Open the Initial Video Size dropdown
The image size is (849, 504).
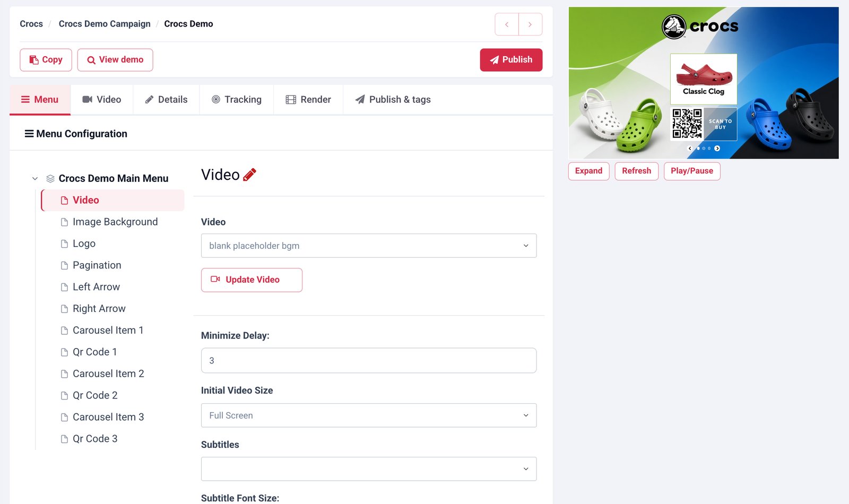369,415
